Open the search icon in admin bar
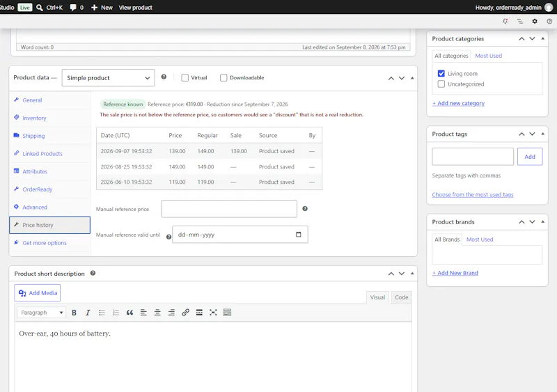This screenshot has height=392, width=557. [x=40, y=8]
